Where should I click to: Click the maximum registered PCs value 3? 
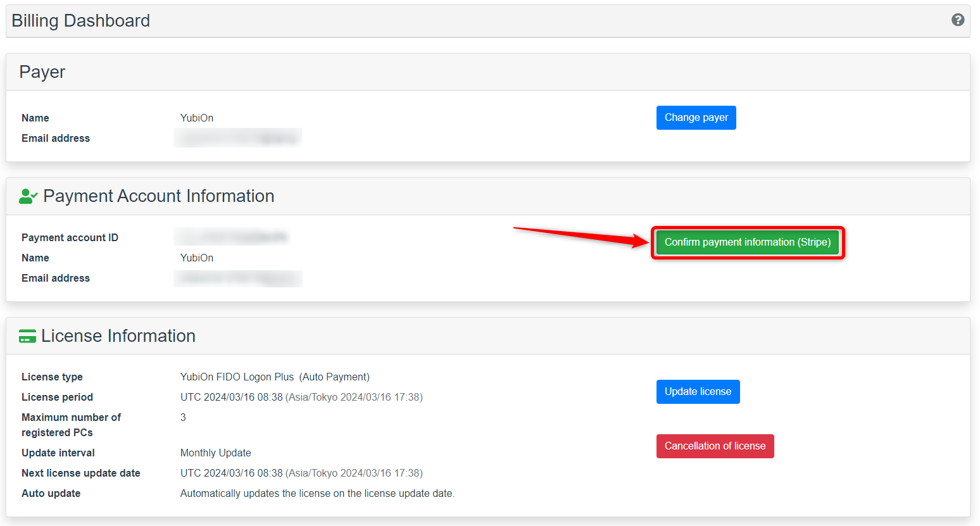(183, 417)
